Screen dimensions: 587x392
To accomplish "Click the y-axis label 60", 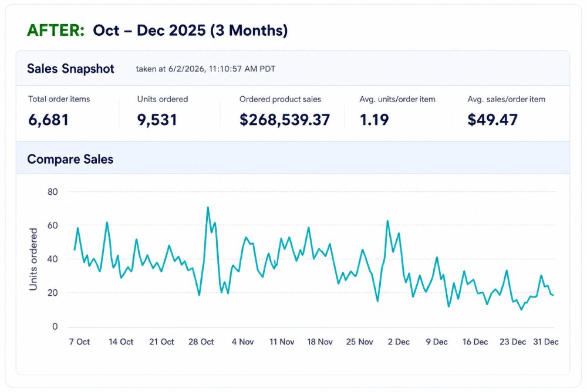I will pyautogui.click(x=53, y=225).
